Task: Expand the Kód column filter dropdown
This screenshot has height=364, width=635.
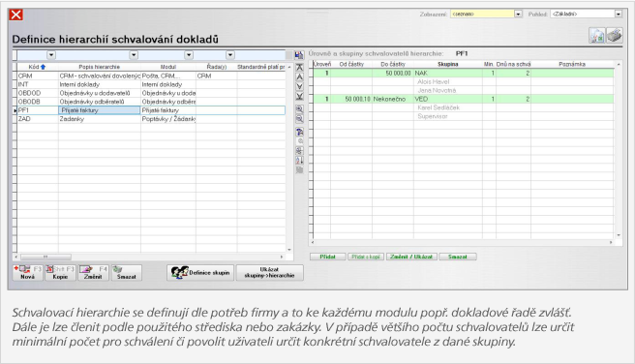Action: point(51,55)
